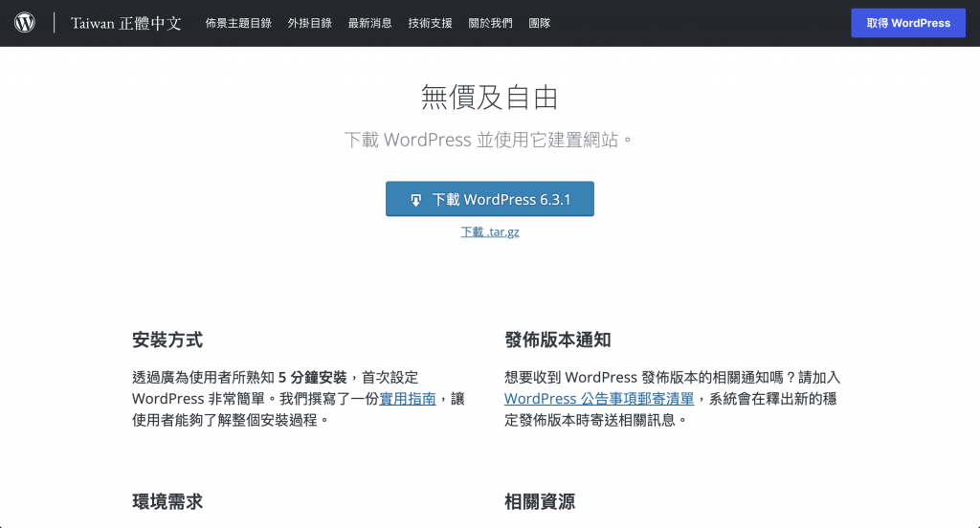The image size is (980, 528).
Task: Open 關於我們 navigation item
Action: (x=490, y=23)
